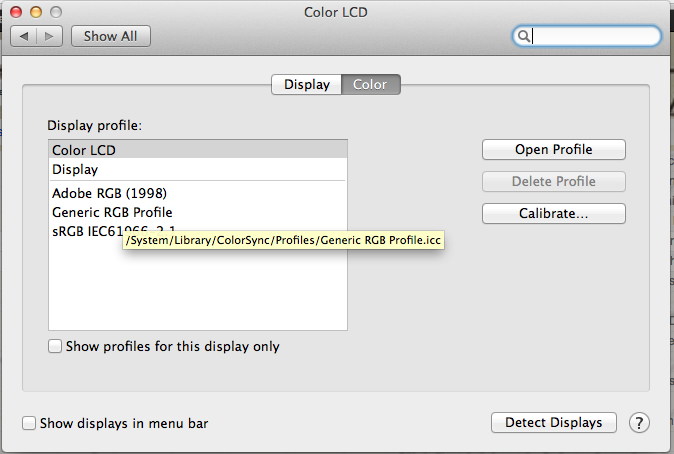Switch to the Display tab

pos(307,85)
